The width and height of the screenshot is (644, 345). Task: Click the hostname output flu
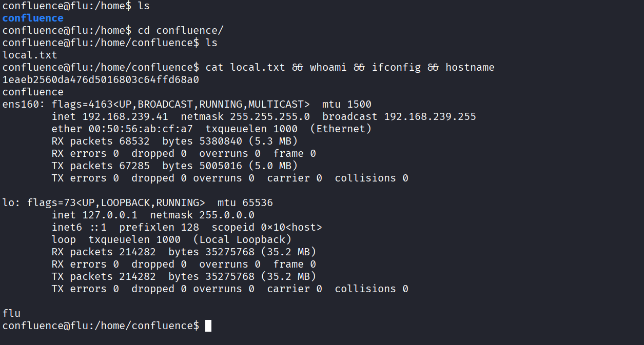pyautogui.click(x=11, y=313)
